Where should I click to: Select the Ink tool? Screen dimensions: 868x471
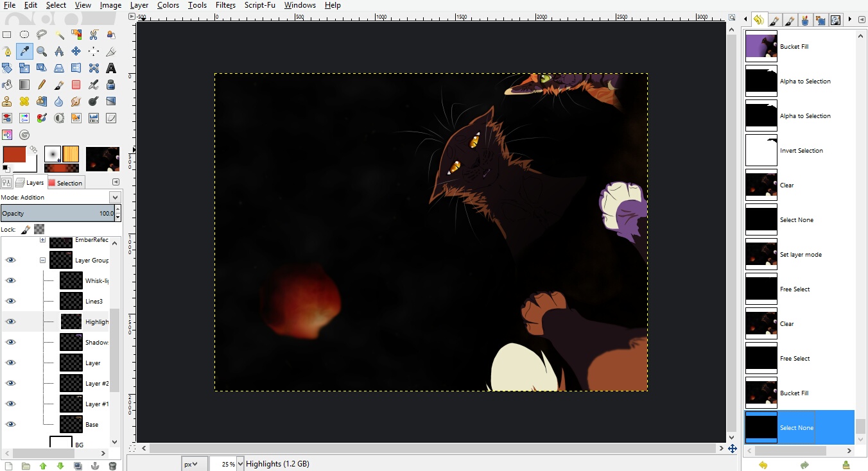click(111, 85)
